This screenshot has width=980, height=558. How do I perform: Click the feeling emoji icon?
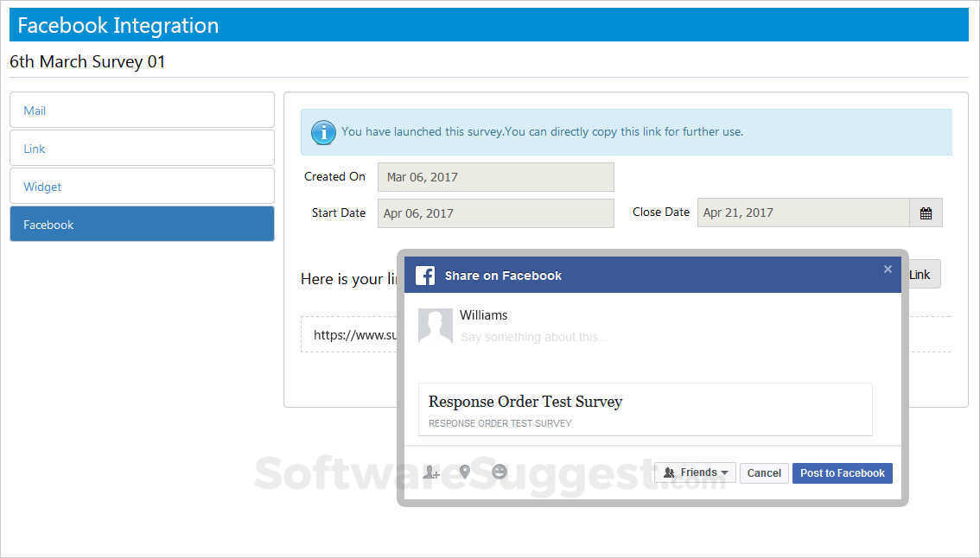(500, 472)
